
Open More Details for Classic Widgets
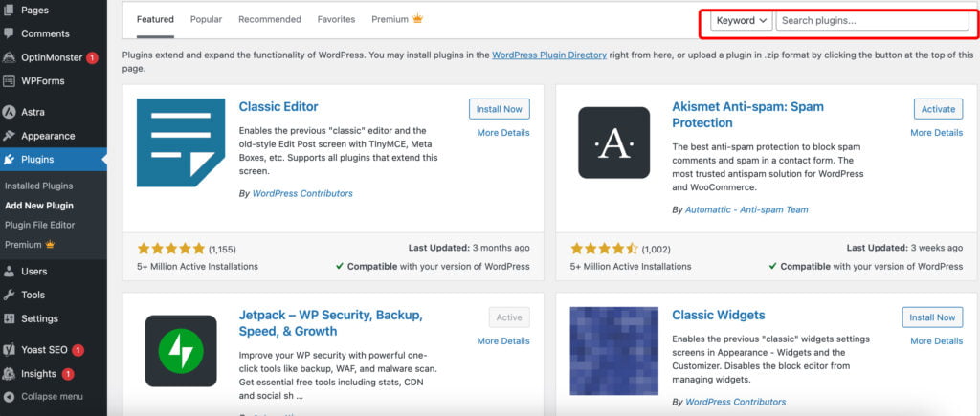[x=936, y=341]
